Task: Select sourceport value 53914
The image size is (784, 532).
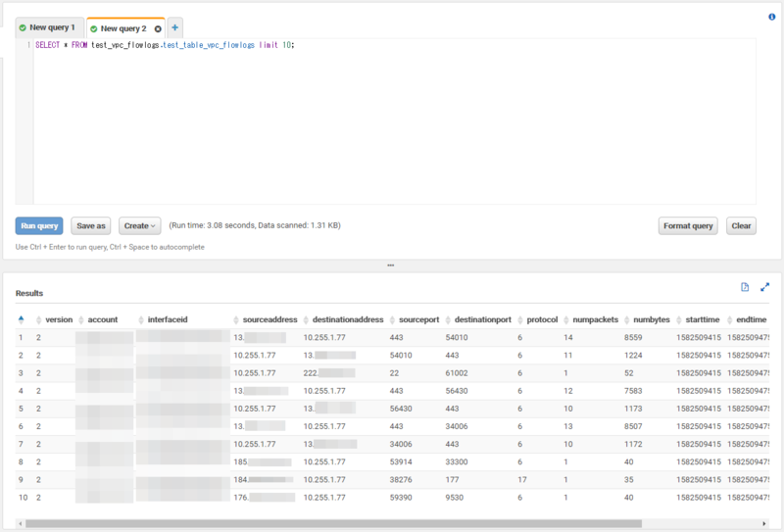Action: point(401,462)
